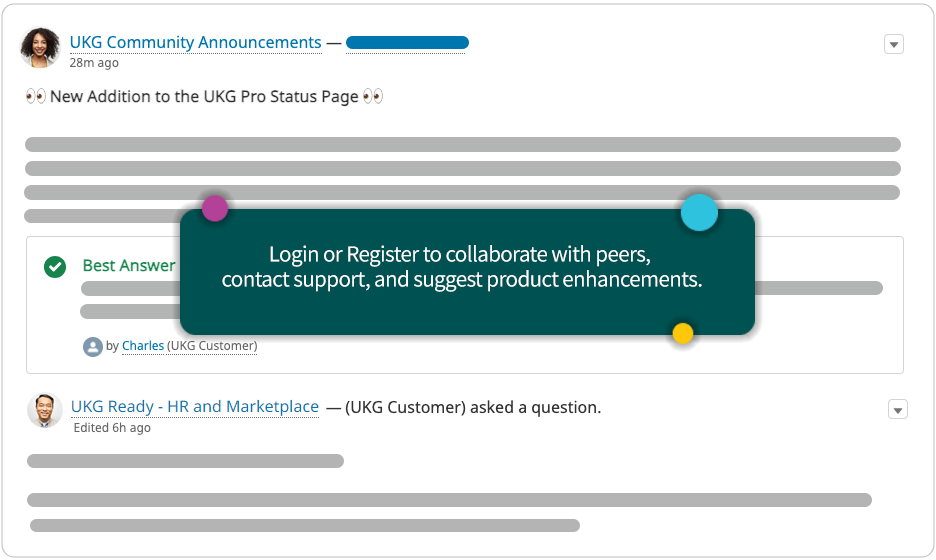Click the gray user icon beside Charles
The width and height of the screenshot is (936, 560).
coord(93,346)
